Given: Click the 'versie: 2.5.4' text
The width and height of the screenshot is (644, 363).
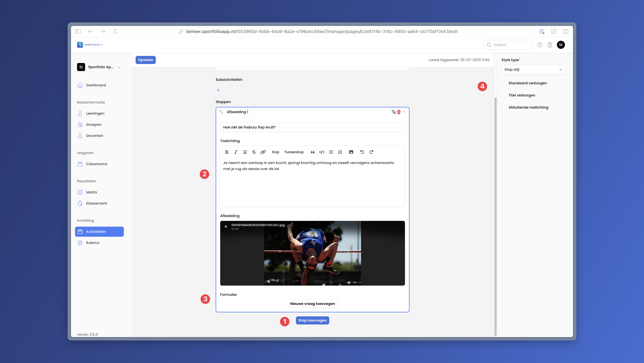Looking at the screenshot, I should coord(87,334).
